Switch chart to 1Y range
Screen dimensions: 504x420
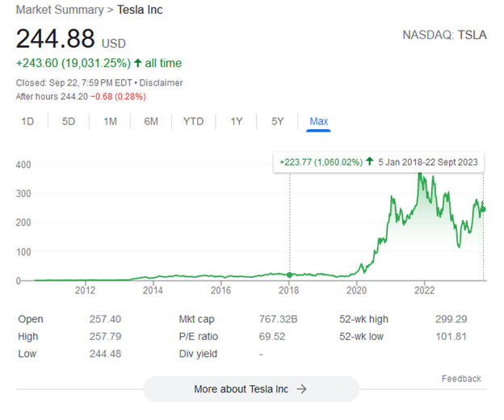coord(237,121)
